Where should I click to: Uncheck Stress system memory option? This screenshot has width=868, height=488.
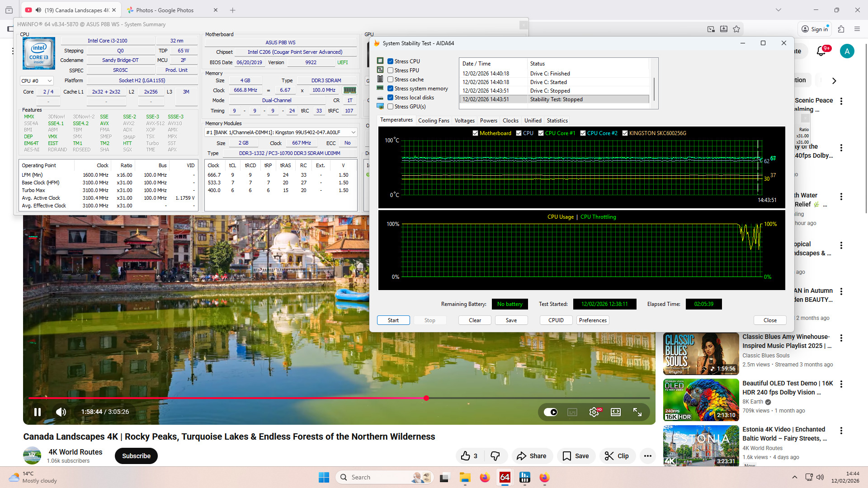pyautogui.click(x=390, y=89)
